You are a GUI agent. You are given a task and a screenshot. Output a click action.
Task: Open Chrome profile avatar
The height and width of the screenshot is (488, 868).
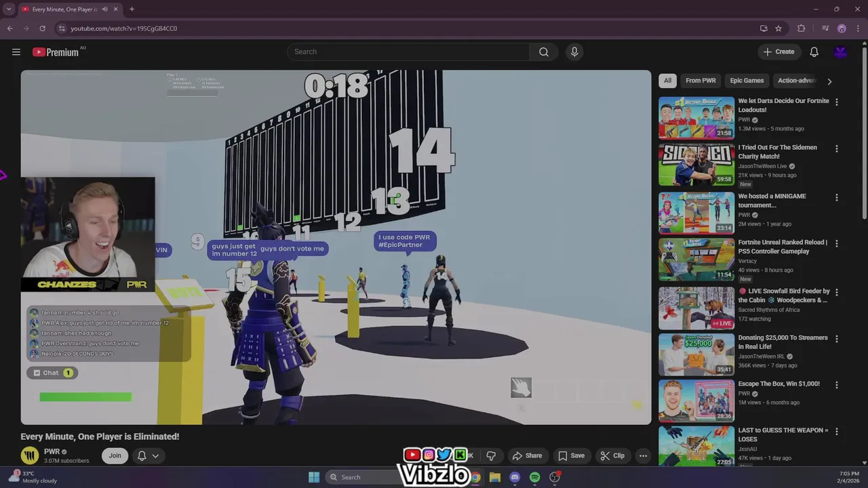(x=842, y=28)
